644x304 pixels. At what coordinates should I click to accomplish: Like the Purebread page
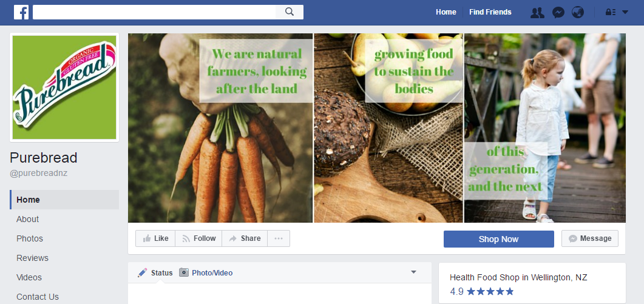tap(155, 238)
